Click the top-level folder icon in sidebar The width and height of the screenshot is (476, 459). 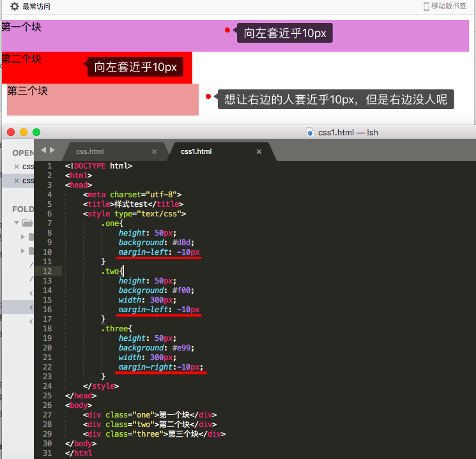coord(27,223)
